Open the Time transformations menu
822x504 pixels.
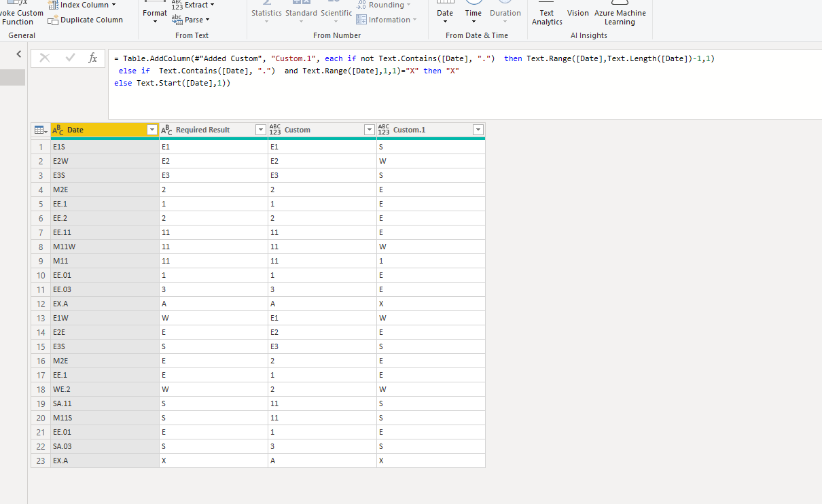point(473,13)
